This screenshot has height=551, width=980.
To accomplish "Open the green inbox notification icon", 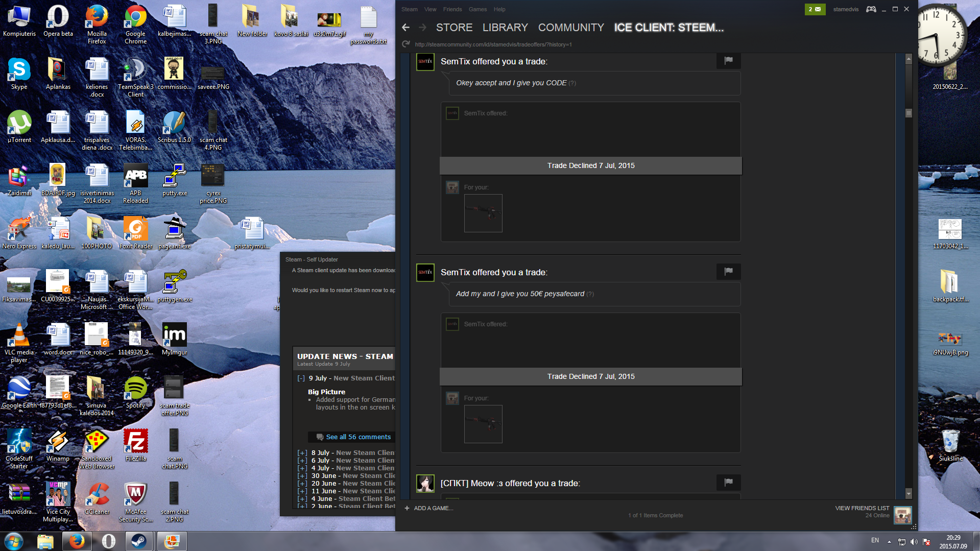I will tap(815, 9).
